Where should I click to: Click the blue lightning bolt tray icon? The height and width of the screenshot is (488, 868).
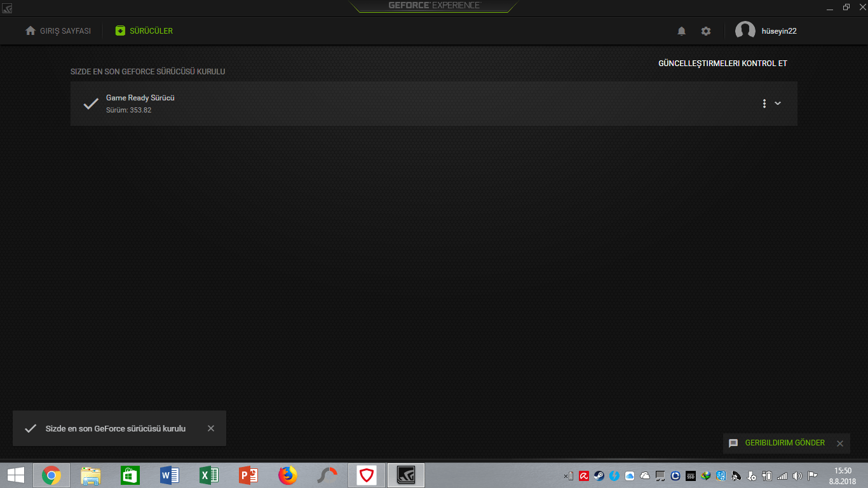pos(614,475)
